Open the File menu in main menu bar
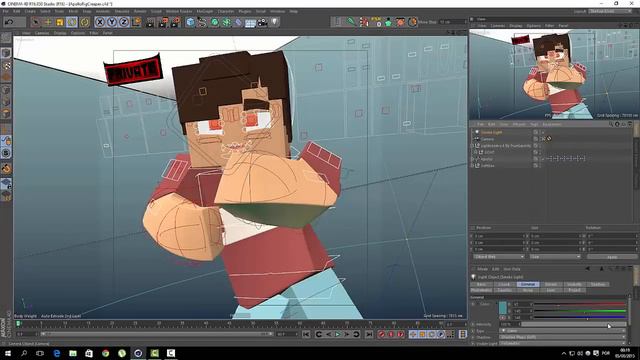 [6, 11]
